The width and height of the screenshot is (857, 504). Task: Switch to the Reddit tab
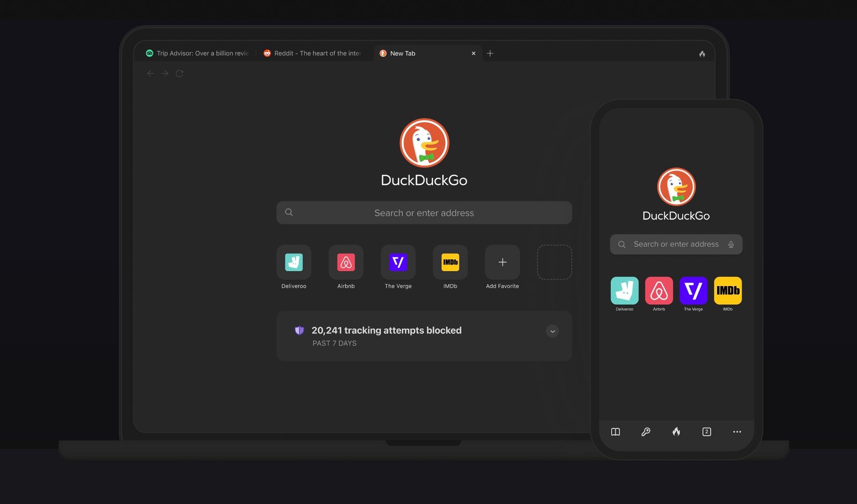[x=313, y=54]
